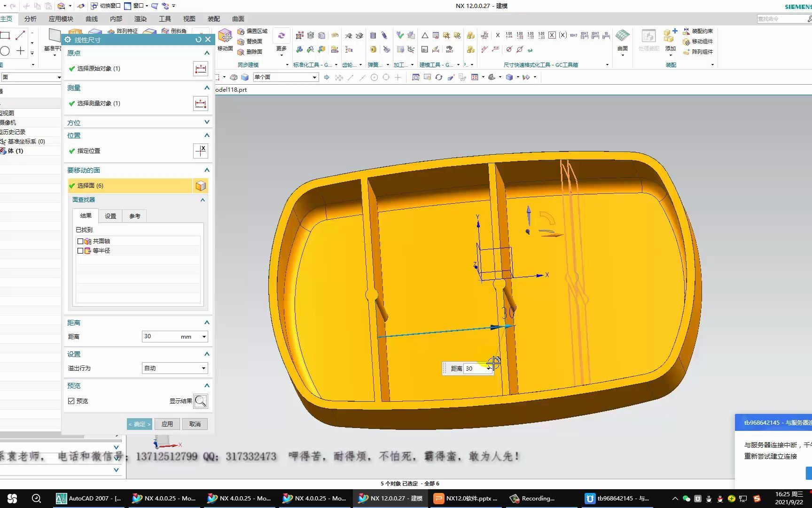Image resolution: width=812 pixels, height=508 pixels.
Task: Enable the 共面轴 checkbox in 面查找器
Action: coord(80,240)
